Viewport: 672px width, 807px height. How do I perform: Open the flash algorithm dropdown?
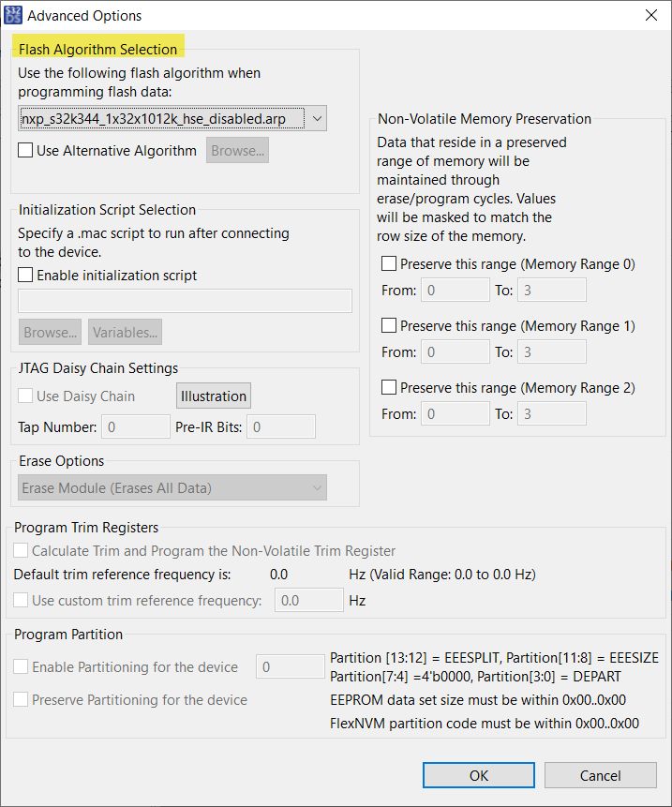point(317,118)
